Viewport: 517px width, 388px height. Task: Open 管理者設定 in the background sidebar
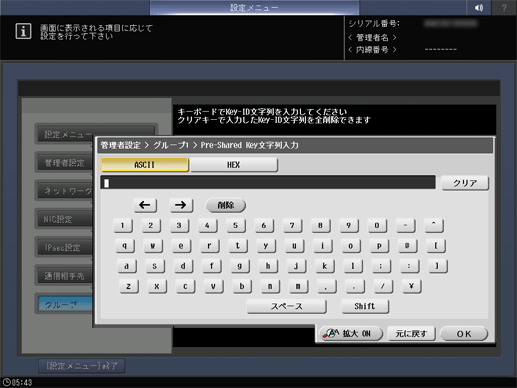[65, 163]
